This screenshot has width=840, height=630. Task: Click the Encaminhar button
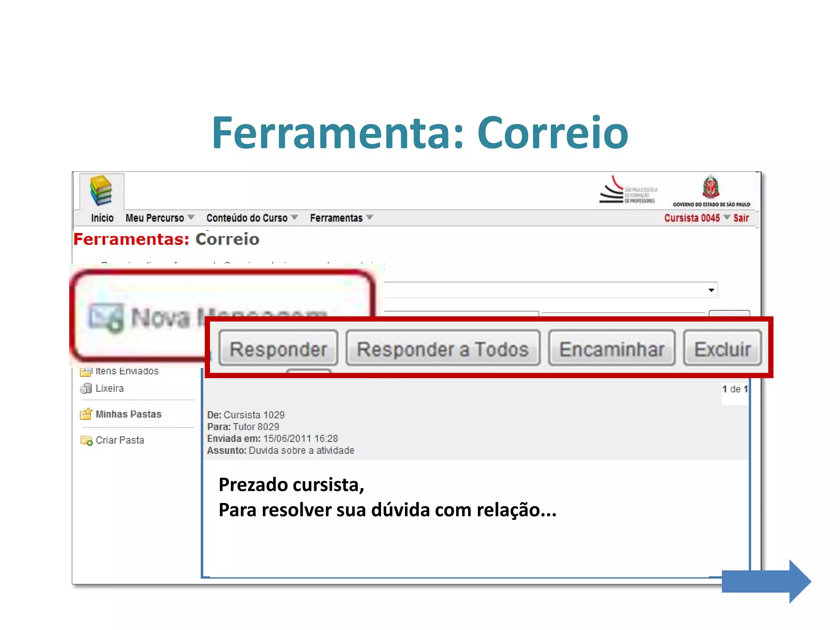pos(612,349)
